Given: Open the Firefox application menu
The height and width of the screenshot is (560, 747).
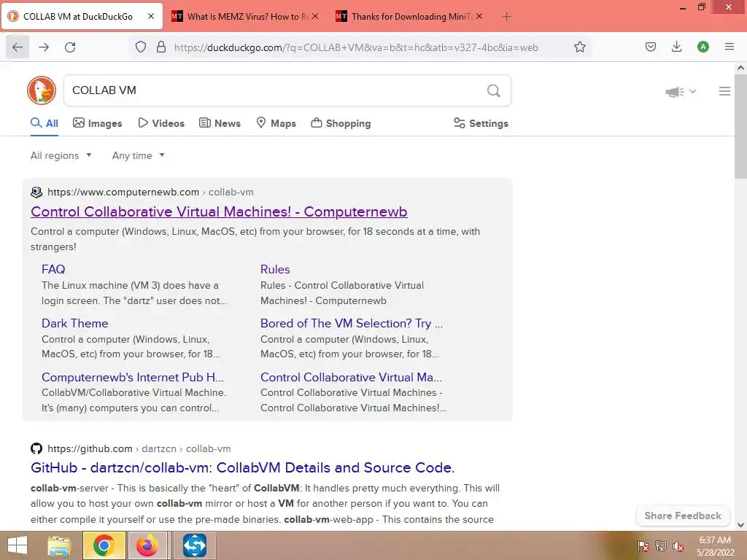Looking at the screenshot, I should 729,47.
